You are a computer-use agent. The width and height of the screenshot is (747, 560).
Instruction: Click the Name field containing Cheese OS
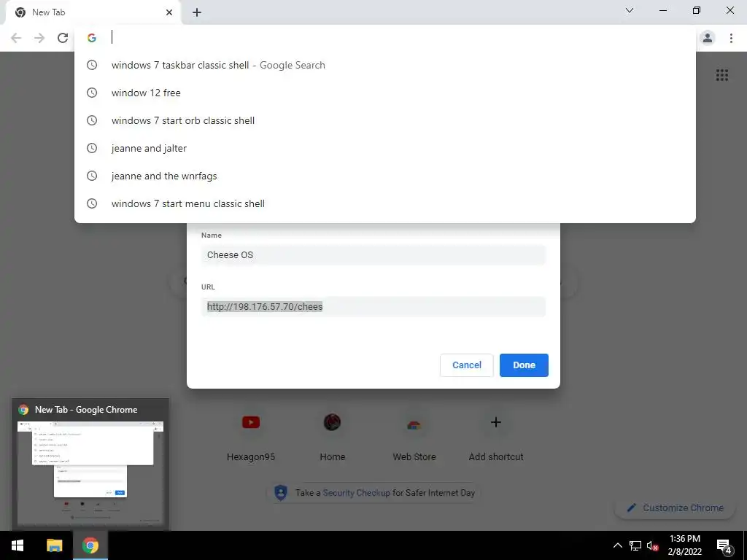point(373,254)
